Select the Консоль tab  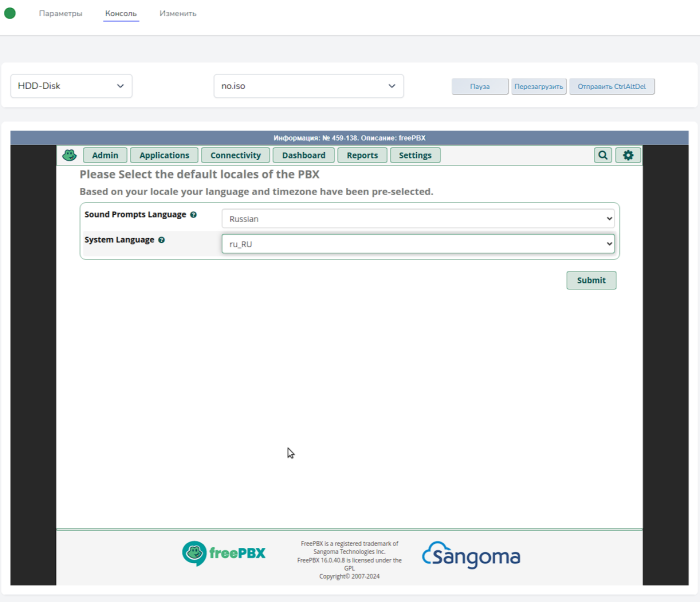tap(121, 14)
